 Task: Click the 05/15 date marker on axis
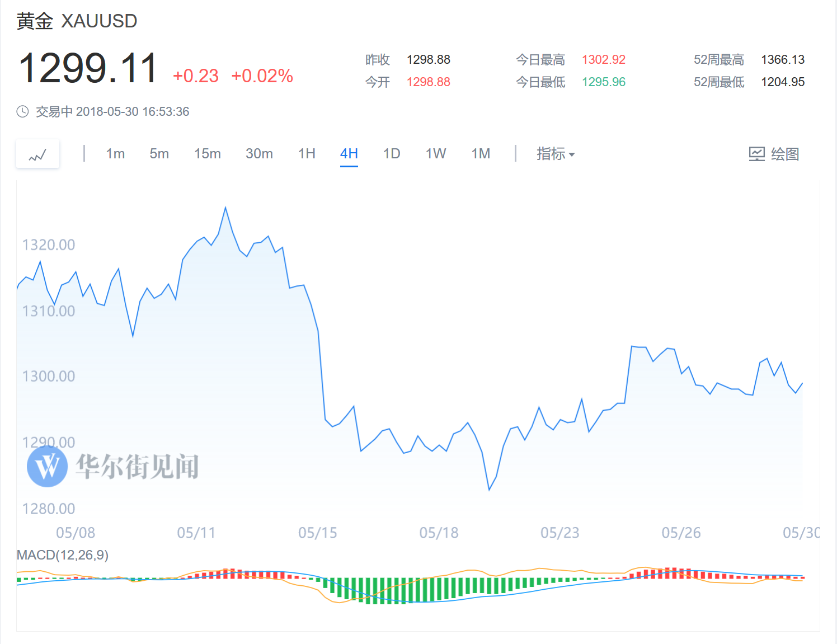click(318, 533)
